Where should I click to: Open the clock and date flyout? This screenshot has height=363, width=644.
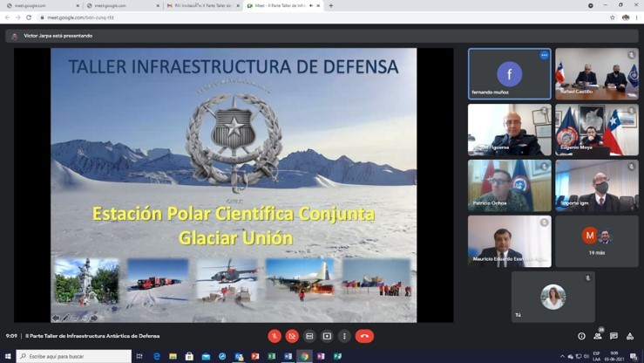(614, 356)
